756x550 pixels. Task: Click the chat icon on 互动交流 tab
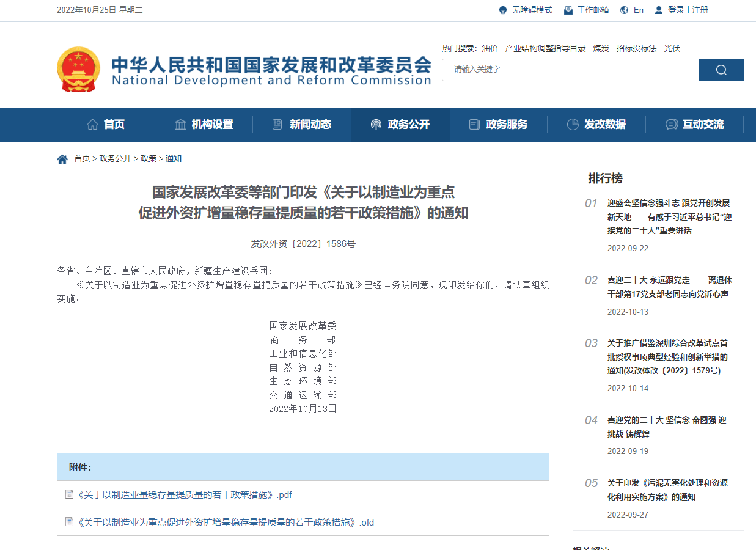(x=671, y=124)
